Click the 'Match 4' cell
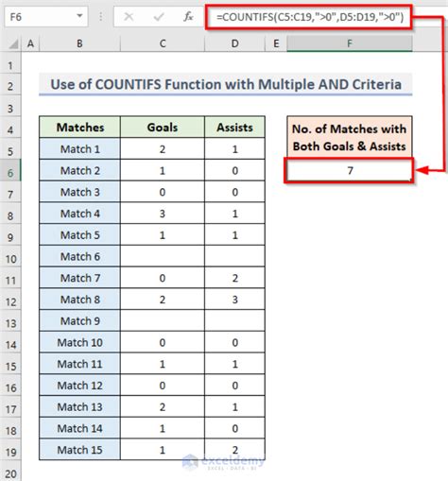Screen dimensions: 448x481 coord(79,214)
